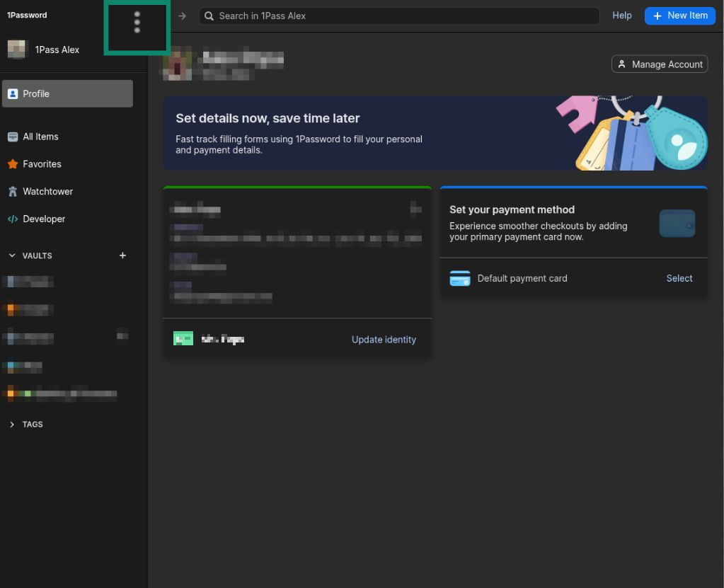724x588 pixels.
Task: Open Watchtower from the sidebar
Action: point(47,192)
